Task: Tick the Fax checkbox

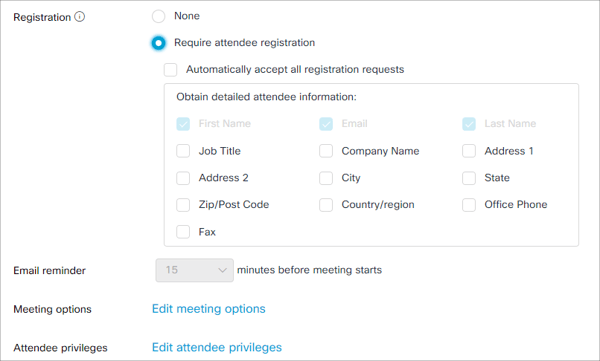Action: coord(183,232)
